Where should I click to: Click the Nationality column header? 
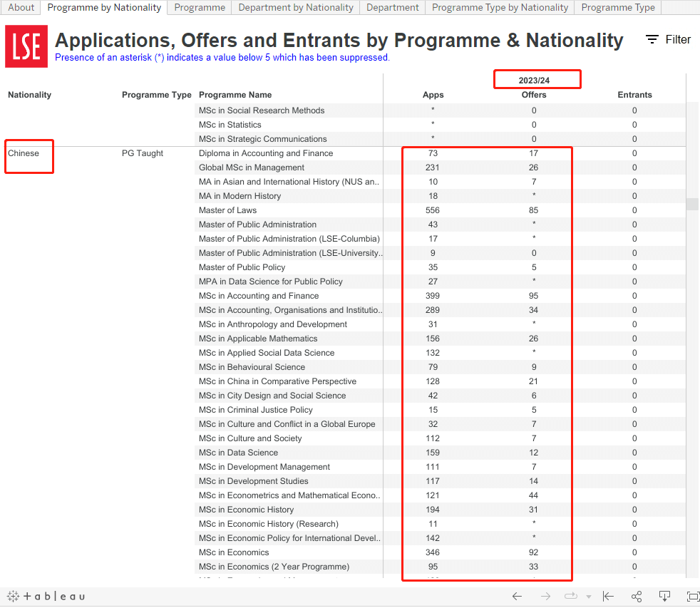29,95
